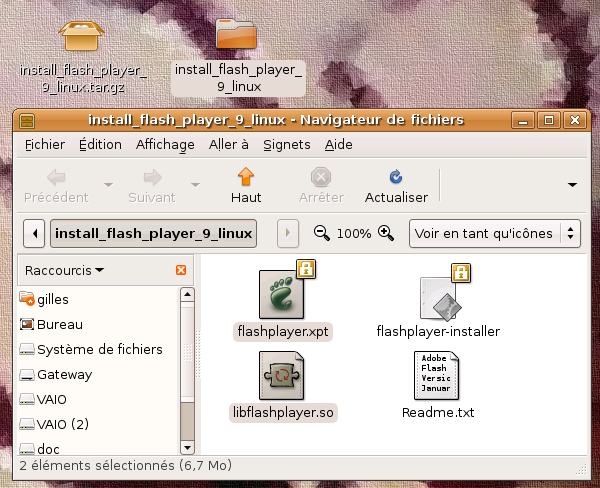The width and height of the screenshot is (600, 488).
Task: Open the Aller à menu
Action: (x=229, y=145)
